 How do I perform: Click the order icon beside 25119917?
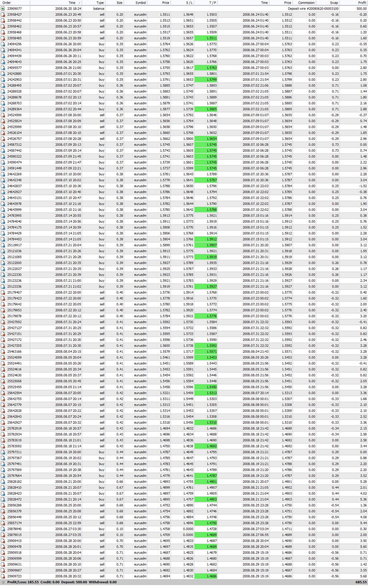3,245
